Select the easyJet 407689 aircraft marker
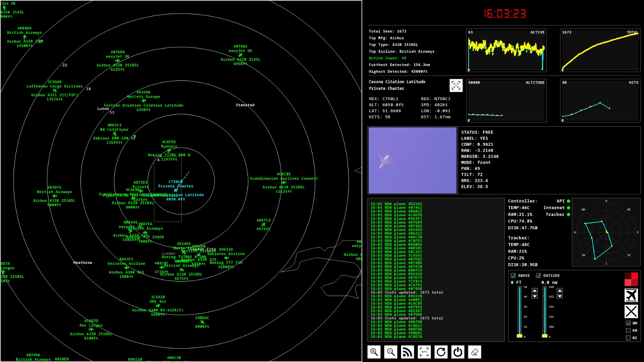This screenshot has height=362, width=644. (x=118, y=61)
